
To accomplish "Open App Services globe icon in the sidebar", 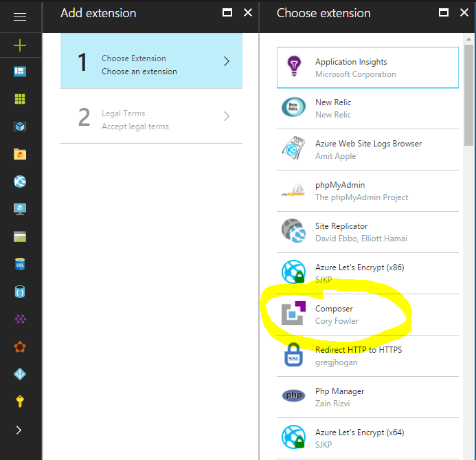I will (x=20, y=182).
